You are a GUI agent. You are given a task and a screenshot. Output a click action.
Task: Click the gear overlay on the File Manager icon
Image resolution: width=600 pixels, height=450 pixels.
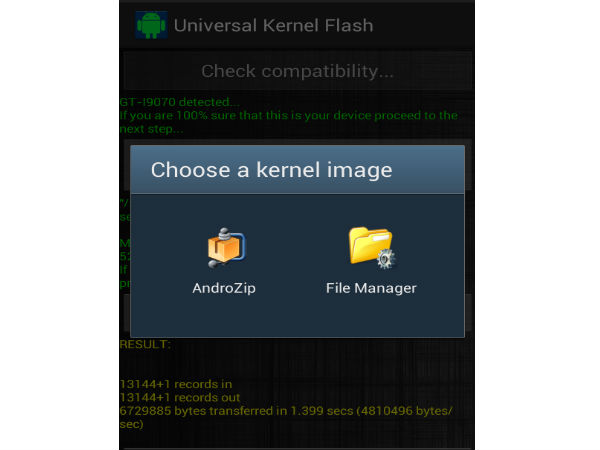[x=386, y=259]
